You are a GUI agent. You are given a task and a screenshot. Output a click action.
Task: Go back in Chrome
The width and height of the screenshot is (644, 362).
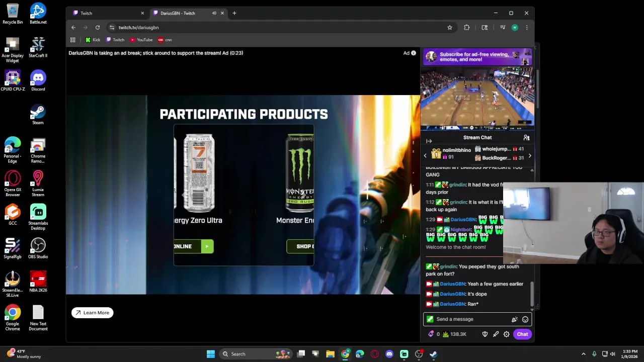[73, 28]
